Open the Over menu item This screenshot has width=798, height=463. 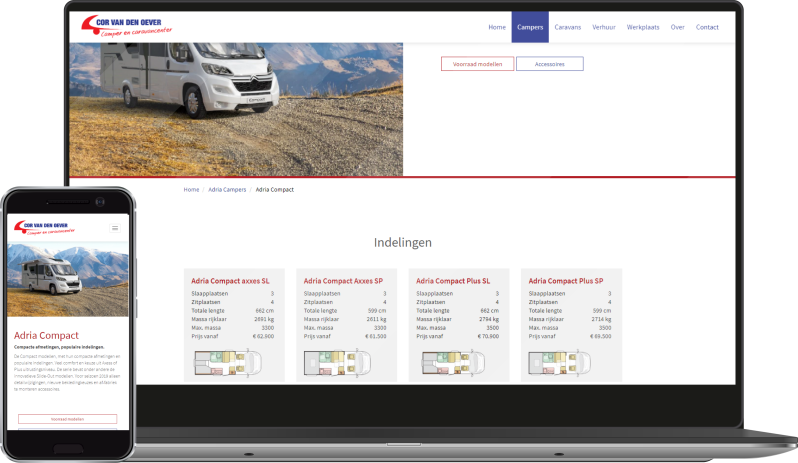pyautogui.click(x=677, y=27)
